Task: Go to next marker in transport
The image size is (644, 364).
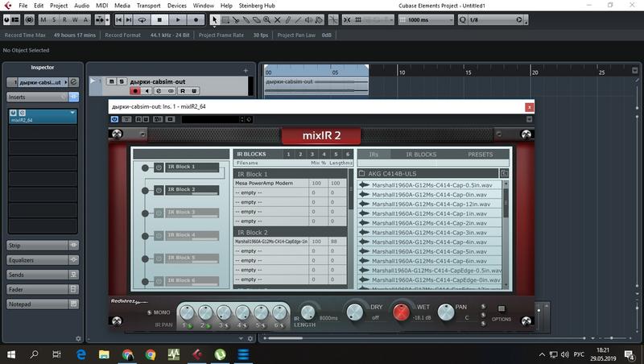Action: (129, 19)
